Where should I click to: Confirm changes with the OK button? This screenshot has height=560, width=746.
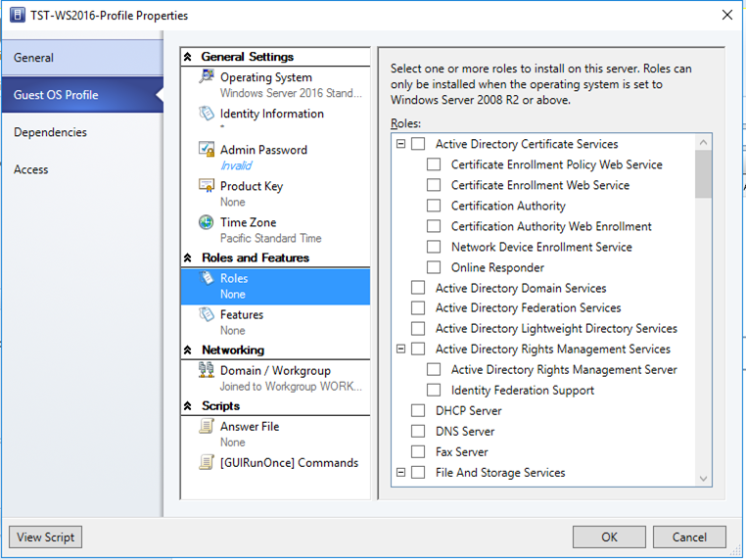point(609,537)
